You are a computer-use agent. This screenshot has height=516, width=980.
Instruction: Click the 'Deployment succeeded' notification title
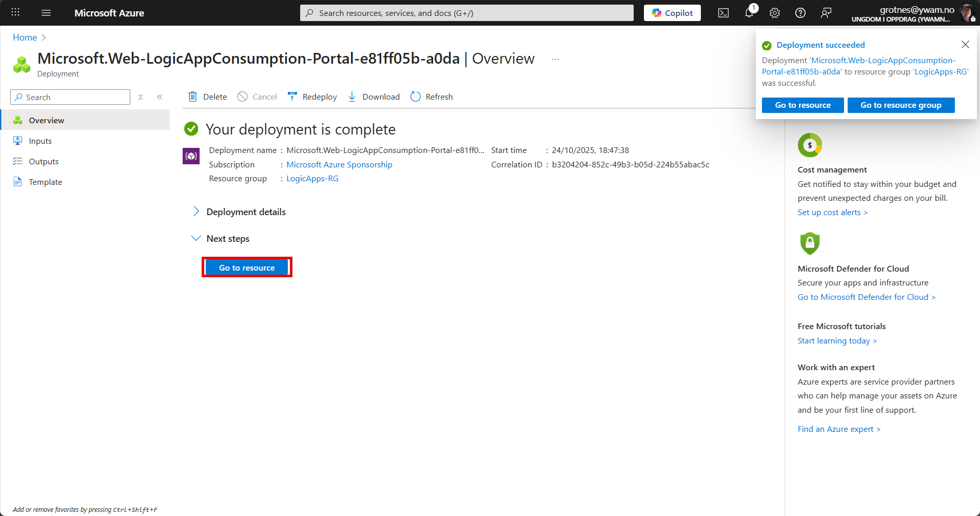(x=820, y=45)
